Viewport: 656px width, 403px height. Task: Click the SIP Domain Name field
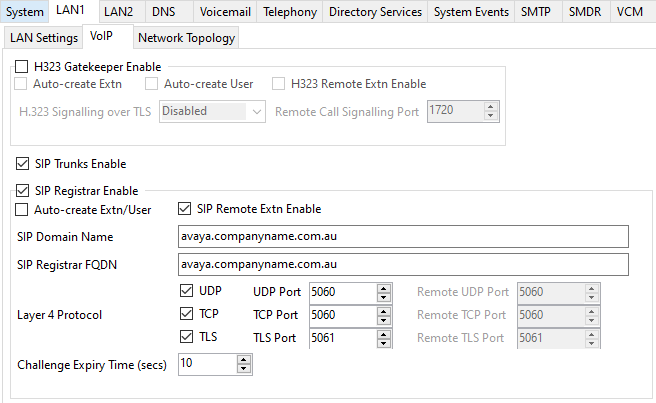[x=403, y=236]
